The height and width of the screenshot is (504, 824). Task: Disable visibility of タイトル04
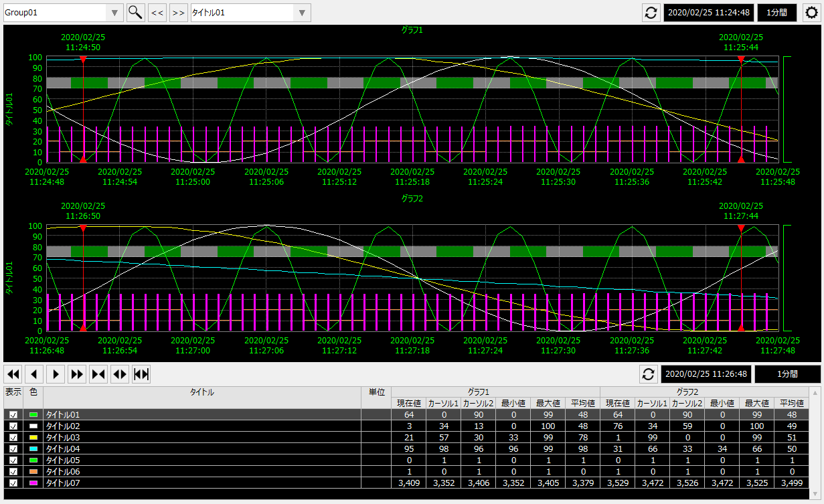pos(14,448)
